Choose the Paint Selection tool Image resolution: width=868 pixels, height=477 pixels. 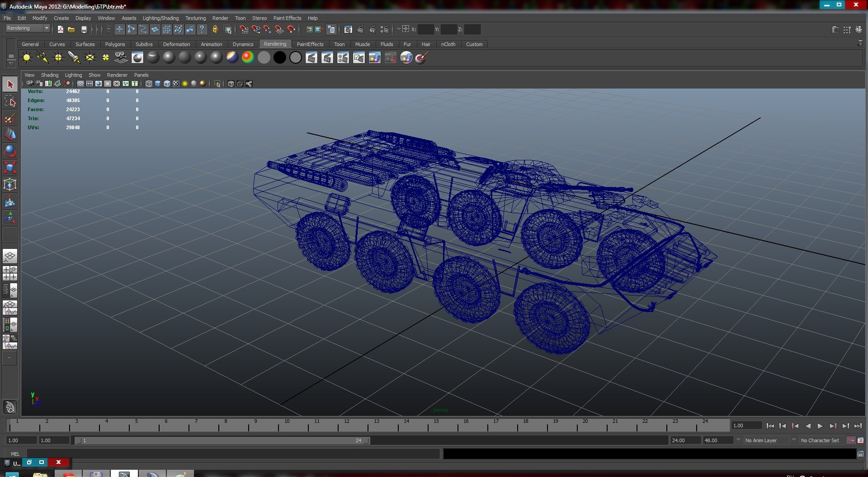click(10, 117)
